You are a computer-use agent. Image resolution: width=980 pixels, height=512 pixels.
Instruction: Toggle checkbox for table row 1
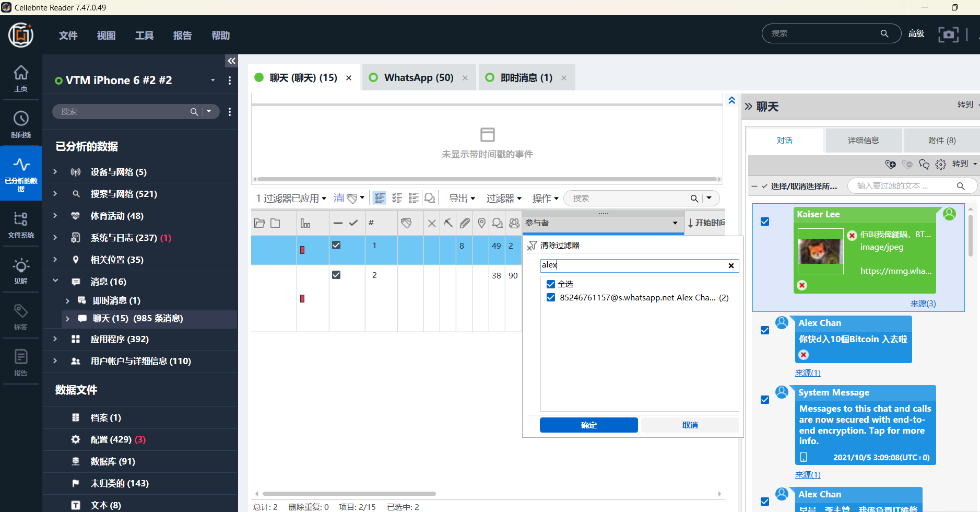pos(336,245)
